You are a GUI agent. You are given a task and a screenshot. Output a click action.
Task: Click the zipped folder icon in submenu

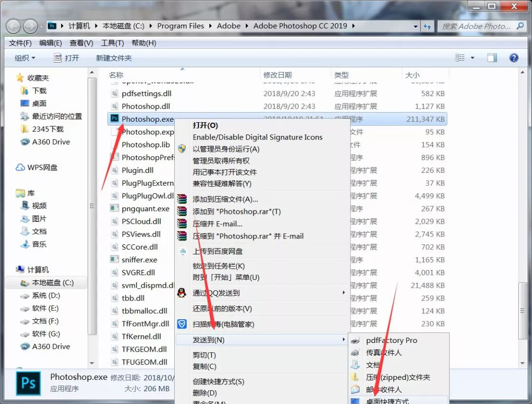coord(355,377)
